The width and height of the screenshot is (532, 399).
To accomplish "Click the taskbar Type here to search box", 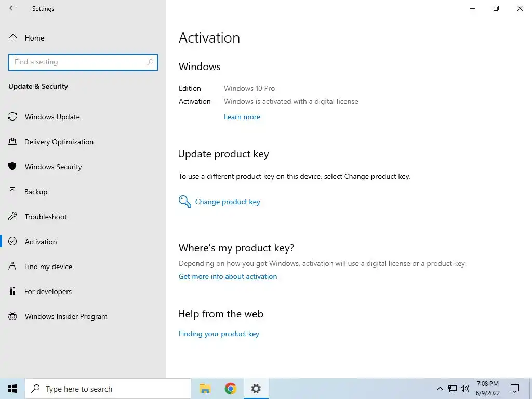I will (x=108, y=389).
